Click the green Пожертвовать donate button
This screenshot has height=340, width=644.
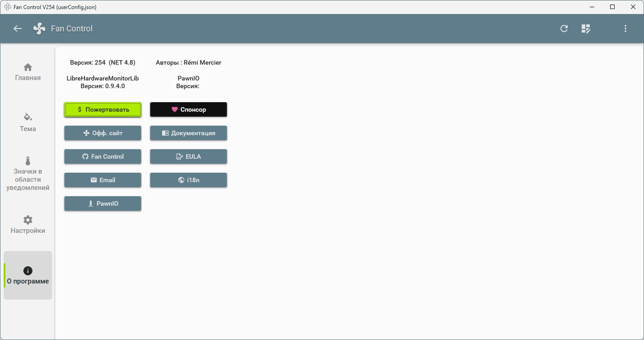point(103,109)
